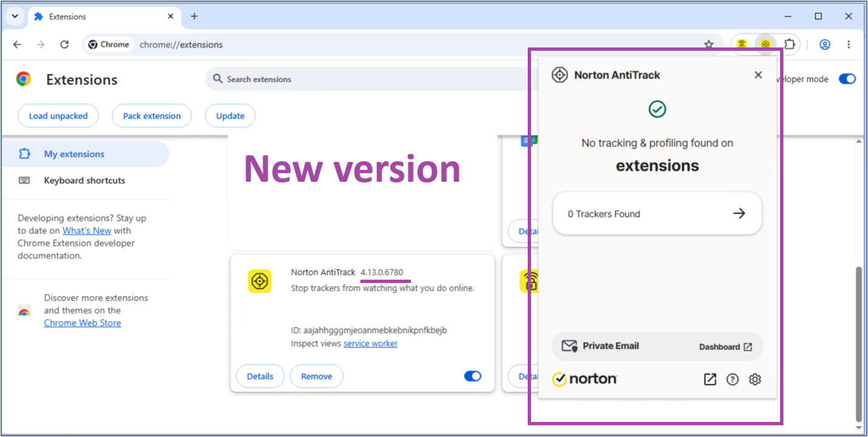Click the Pack extension button

[152, 116]
